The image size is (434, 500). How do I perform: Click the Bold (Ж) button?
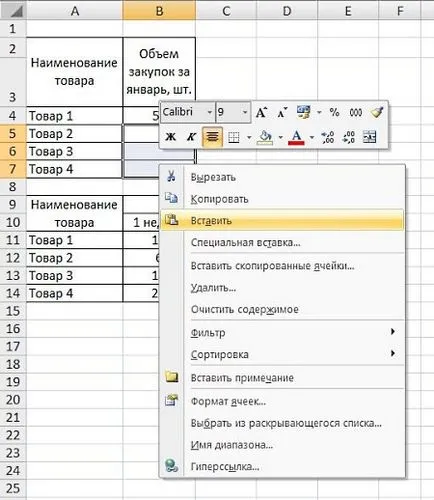pos(171,137)
